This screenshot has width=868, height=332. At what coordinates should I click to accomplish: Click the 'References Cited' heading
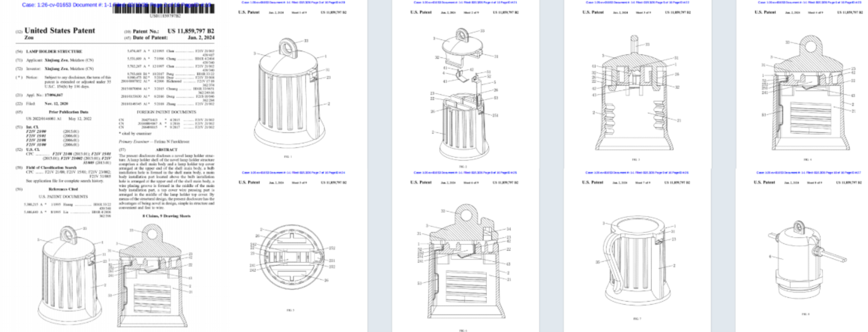point(63,189)
